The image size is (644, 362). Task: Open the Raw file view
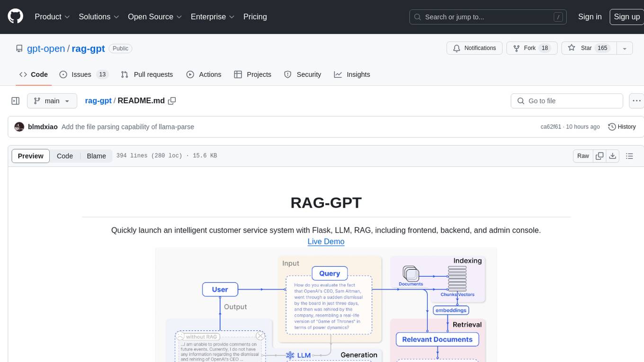[583, 156]
